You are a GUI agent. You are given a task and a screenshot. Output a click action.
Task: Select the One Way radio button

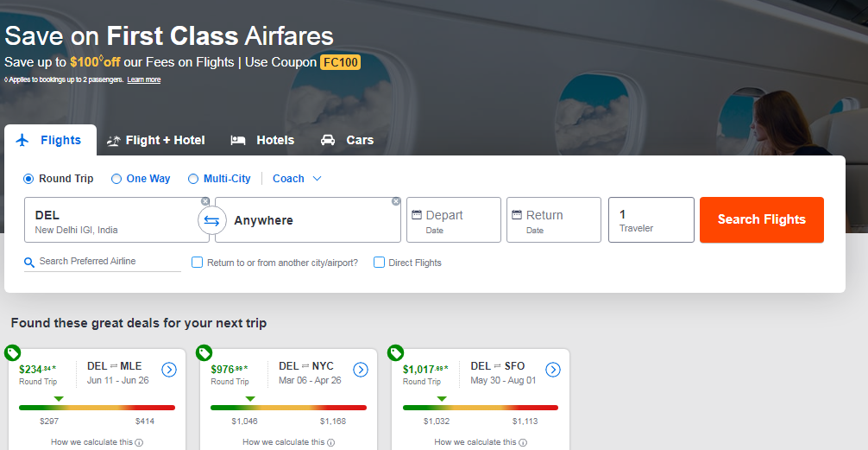coord(116,179)
